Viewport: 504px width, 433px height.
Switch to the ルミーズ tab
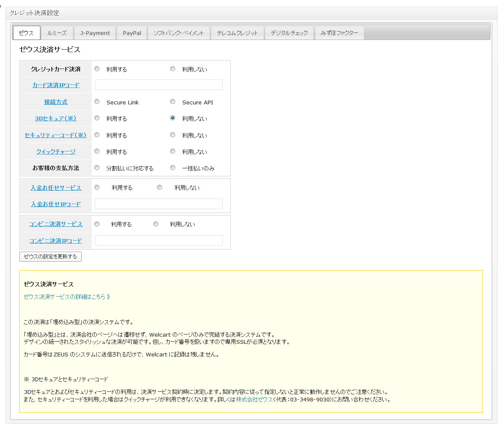point(57,33)
